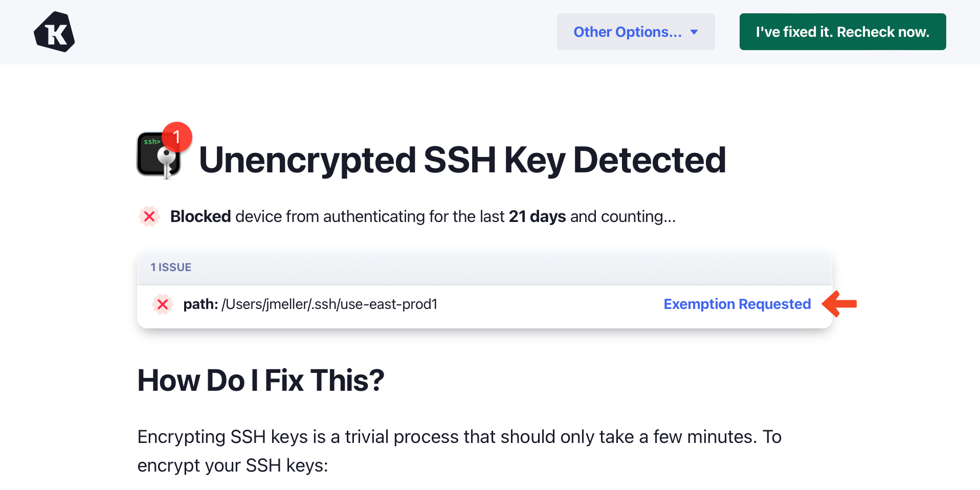The image size is (980, 490).
Task: Select the "1 ISSUE" table header
Action: [171, 268]
